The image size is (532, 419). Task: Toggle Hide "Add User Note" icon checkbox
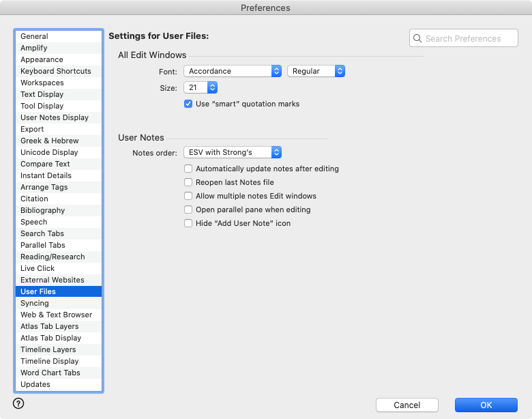pos(188,223)
